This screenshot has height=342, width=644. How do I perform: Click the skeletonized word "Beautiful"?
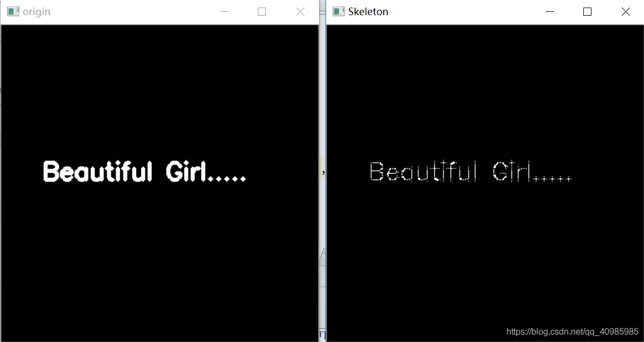(423, 172)
